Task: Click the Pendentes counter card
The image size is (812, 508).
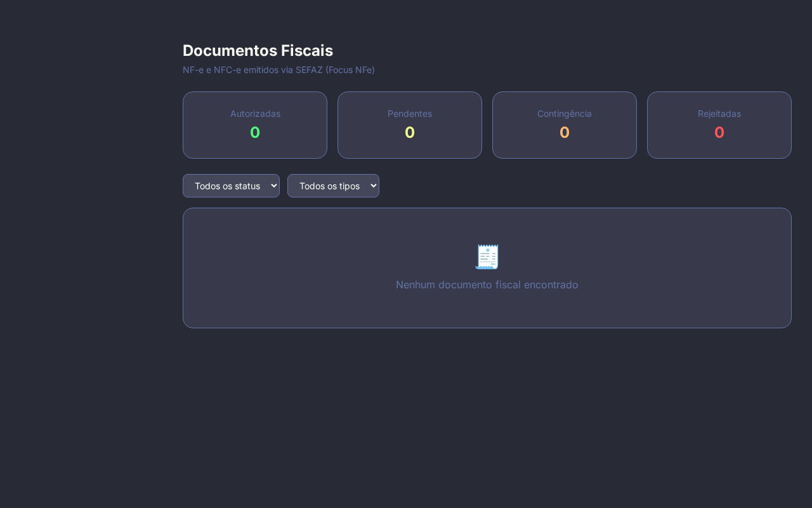Action: [x=410, y=125]
